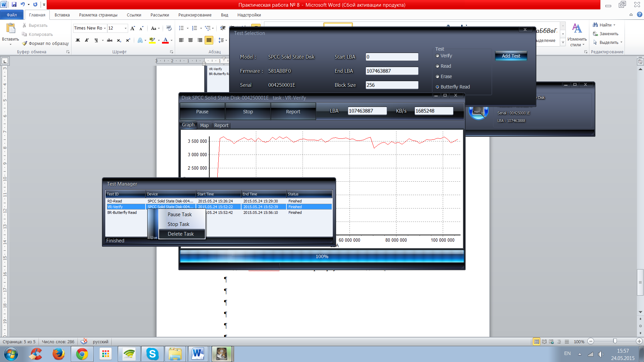Shrink font size with smaller A icon
644x362 pixels.
coord(141,28)
